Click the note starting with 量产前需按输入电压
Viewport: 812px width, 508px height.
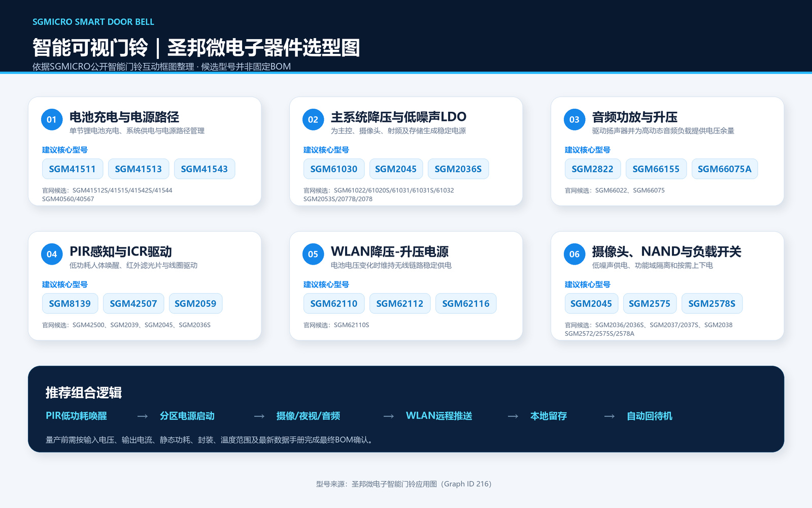pos(211,440)
